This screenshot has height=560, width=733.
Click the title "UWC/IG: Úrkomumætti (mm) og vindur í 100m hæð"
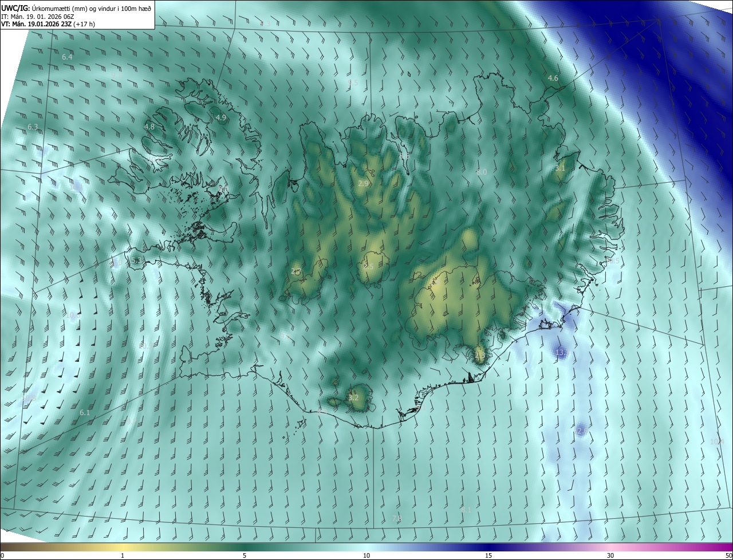(76, 7)
